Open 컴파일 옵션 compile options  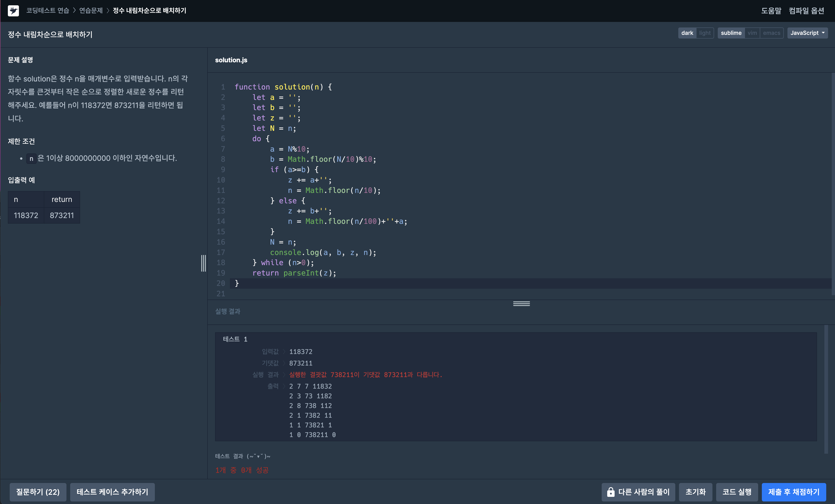[806, 11]
